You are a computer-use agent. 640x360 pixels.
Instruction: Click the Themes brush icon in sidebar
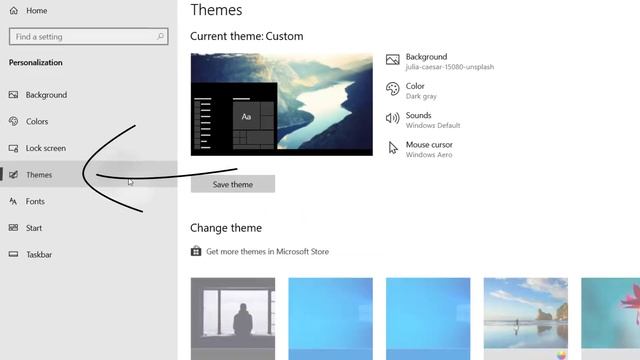tap(13, 175)
